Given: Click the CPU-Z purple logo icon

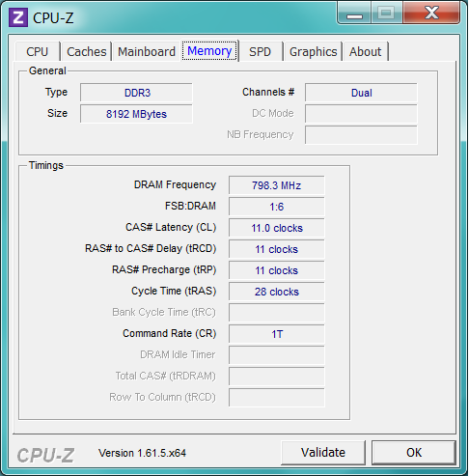Looking at the screenshot, I should pyautogui.click(x=18, y=17).
